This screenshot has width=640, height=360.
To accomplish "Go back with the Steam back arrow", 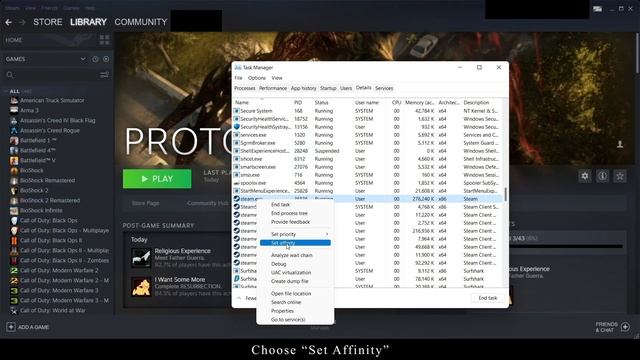I will click(9, 22).
